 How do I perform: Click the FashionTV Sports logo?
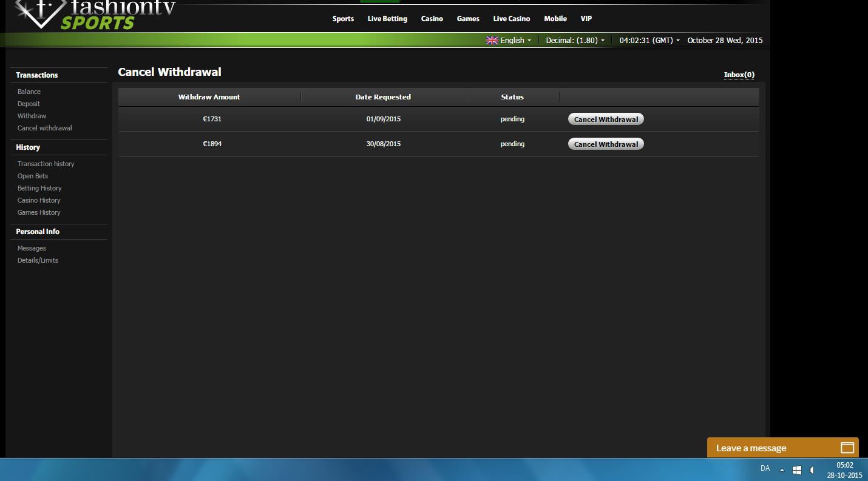(x=95, y=15)
